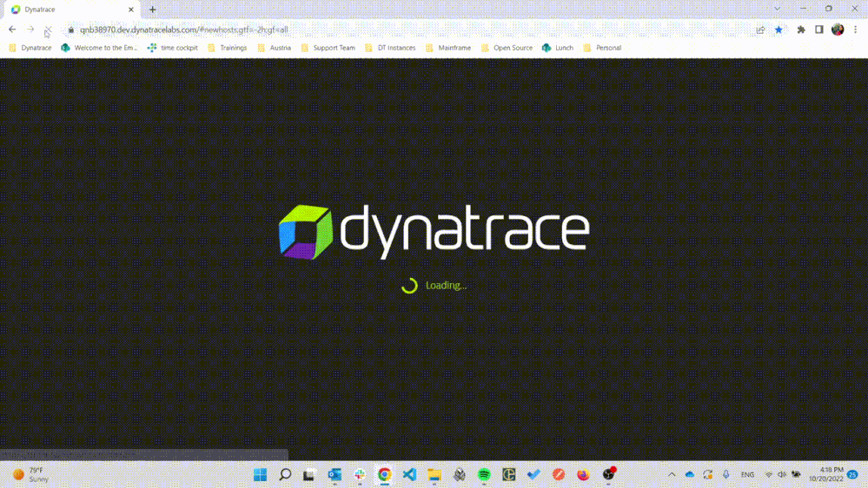The width and height of the screenshot is (868, 488).
Task: Stop loading the page
Action: (48, 30)
